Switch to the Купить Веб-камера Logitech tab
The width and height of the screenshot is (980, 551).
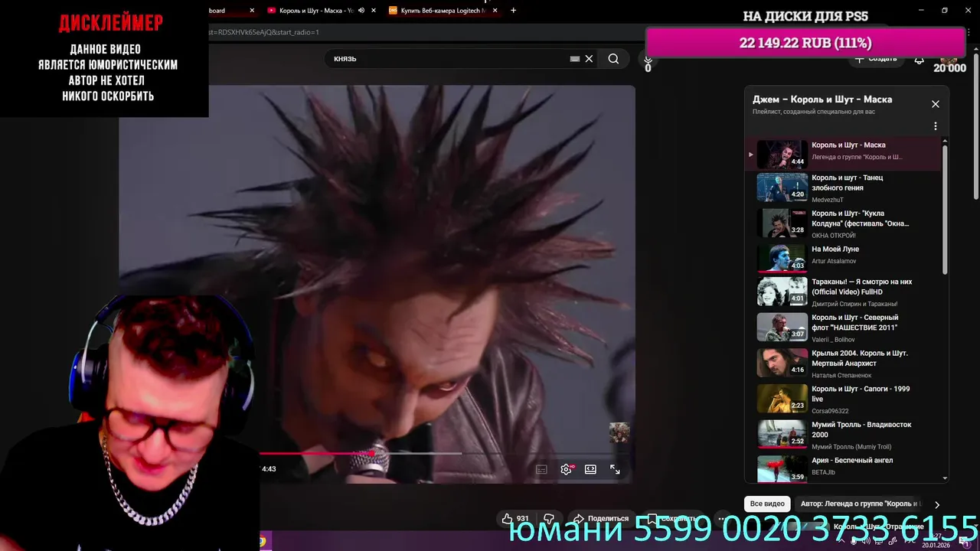pyautogui.click(x=444, y=11)
